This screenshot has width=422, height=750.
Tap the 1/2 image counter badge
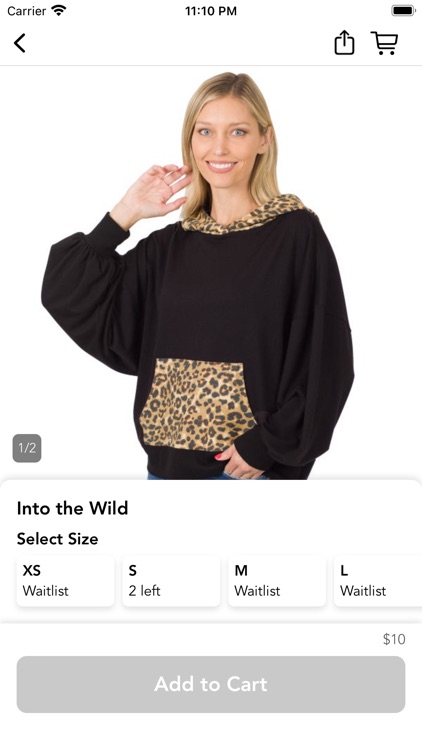pos(27,448)
